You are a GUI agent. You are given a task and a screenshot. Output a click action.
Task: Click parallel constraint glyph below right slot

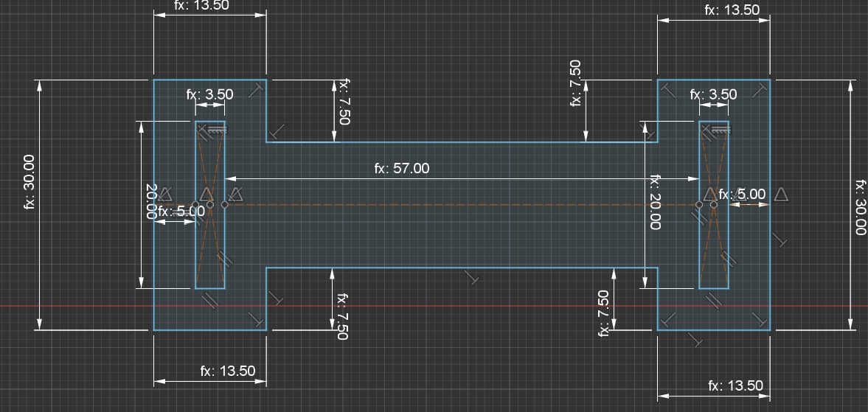coord(714,299)
